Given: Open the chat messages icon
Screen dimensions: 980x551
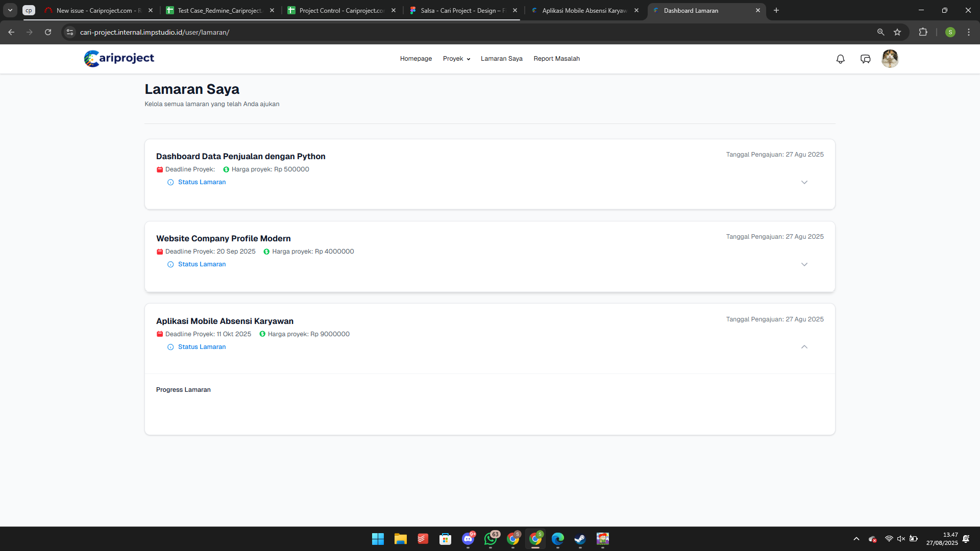Looking at the screenshot, I should 865,59.
